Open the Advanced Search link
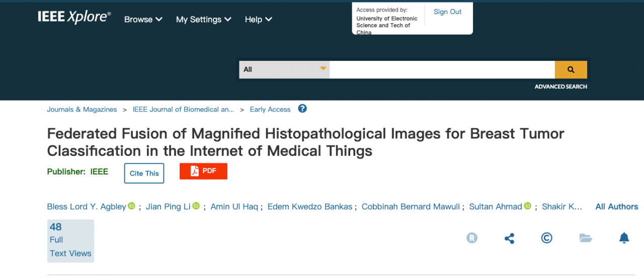The height and width of the screenshot is (278, 644). pos(560,87)
